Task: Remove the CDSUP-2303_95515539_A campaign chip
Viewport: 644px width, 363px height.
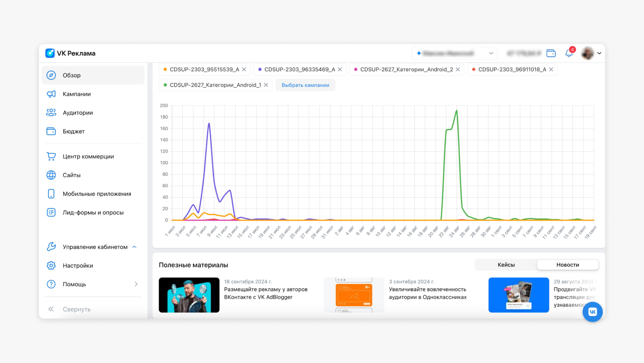Action: 244,69
